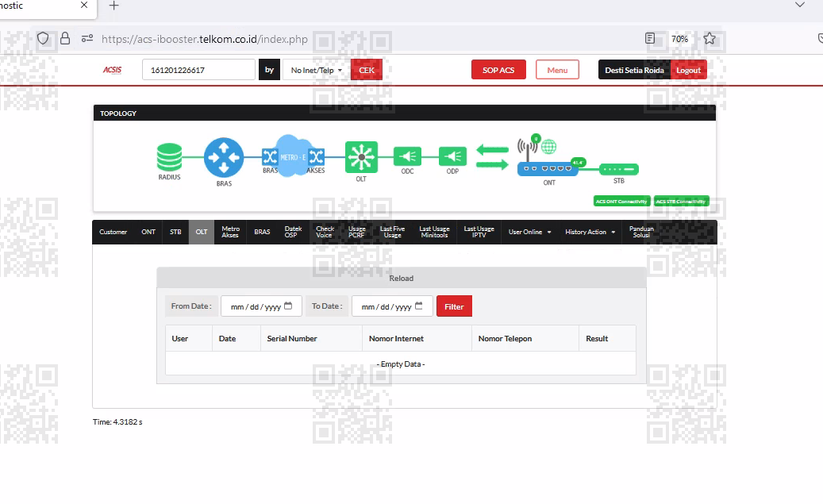Click the red CEK button
This screenshot has width=823, height=504.
pyautogui.click(x=367, y=70)
